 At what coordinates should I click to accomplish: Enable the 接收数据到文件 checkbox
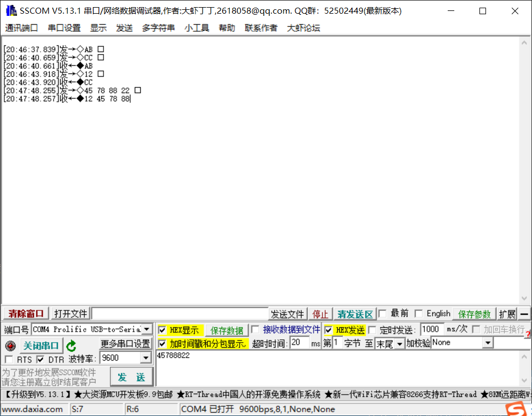coord(255,330)
